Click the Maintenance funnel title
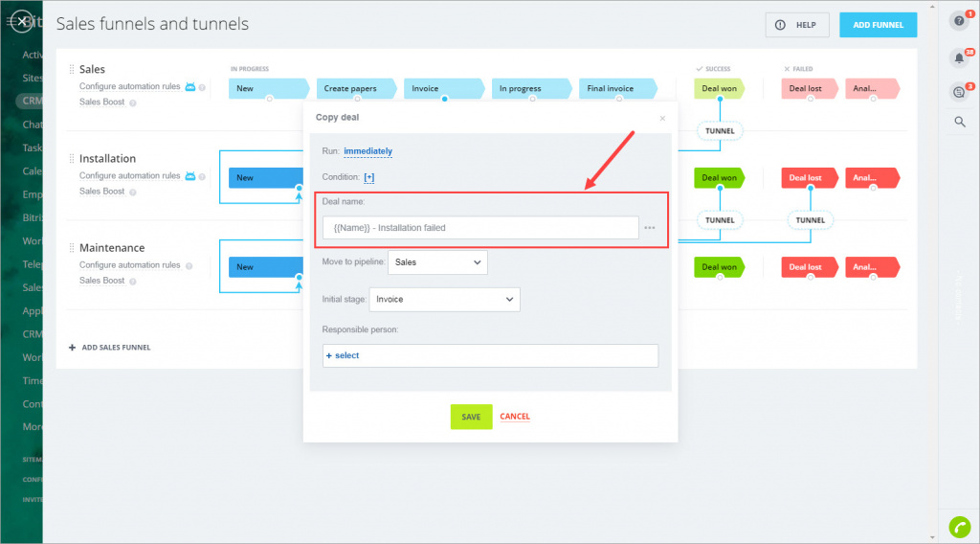 click(x=112, y=248)
